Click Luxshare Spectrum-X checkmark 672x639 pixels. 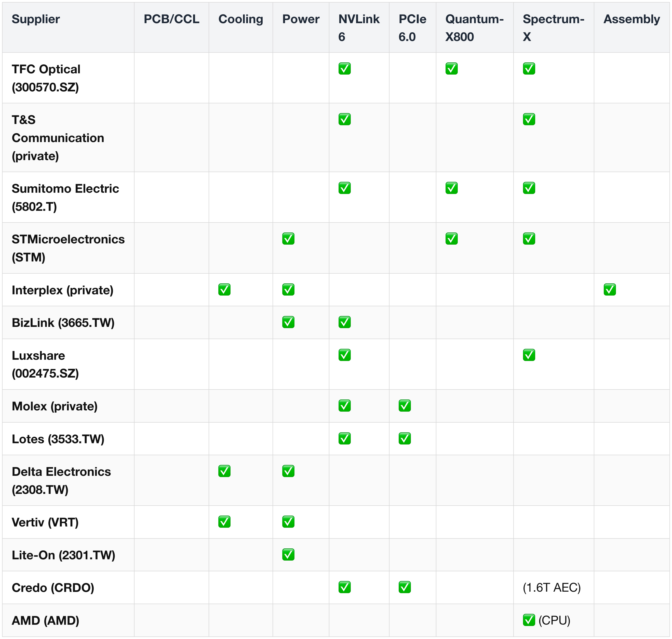tap(529, 355)
